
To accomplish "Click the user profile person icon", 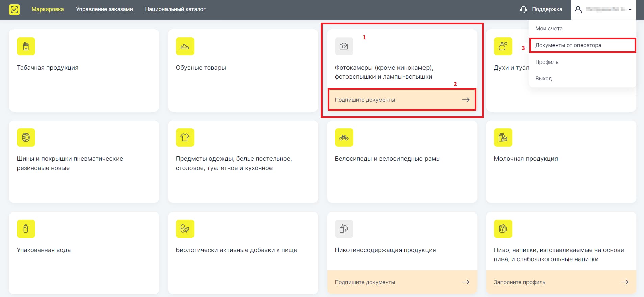I will tap(578, 9).
